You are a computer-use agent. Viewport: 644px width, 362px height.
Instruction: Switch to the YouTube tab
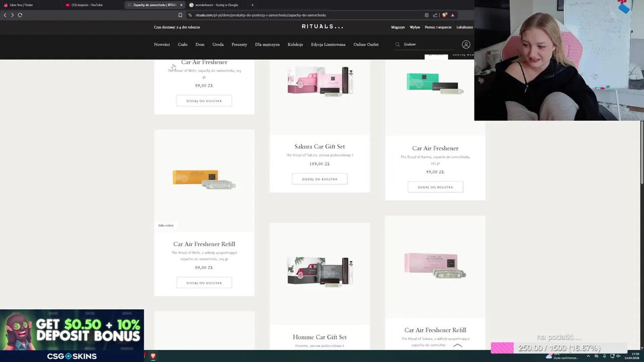pos(92,5)
